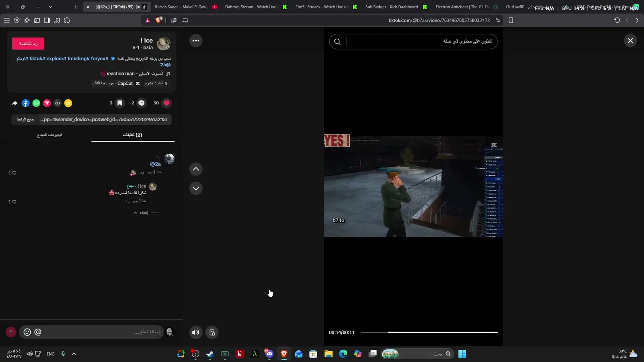Screen dimensions: 644x362
Task: Open the Ice ! profile avatar
Action: click(x=164, y=44)
